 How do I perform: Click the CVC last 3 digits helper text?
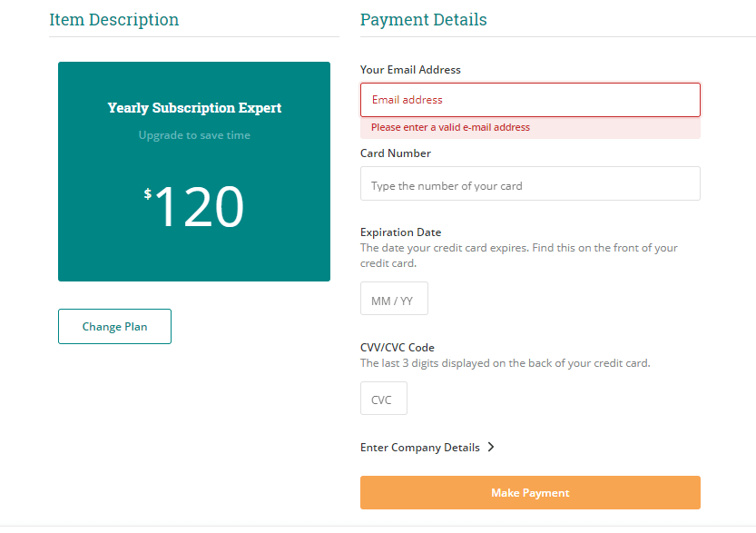tap(506, 362)
